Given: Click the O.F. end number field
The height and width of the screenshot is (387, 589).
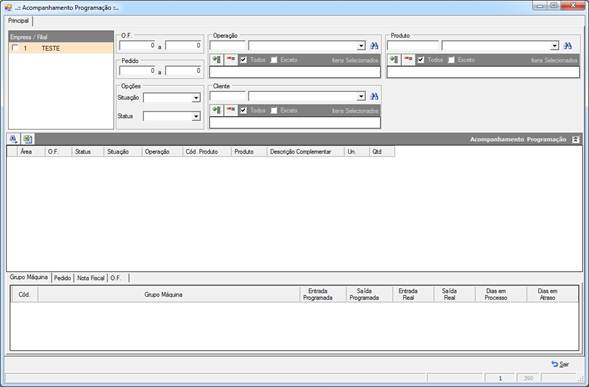Looking at the screenshot, I should click(183, 45).
